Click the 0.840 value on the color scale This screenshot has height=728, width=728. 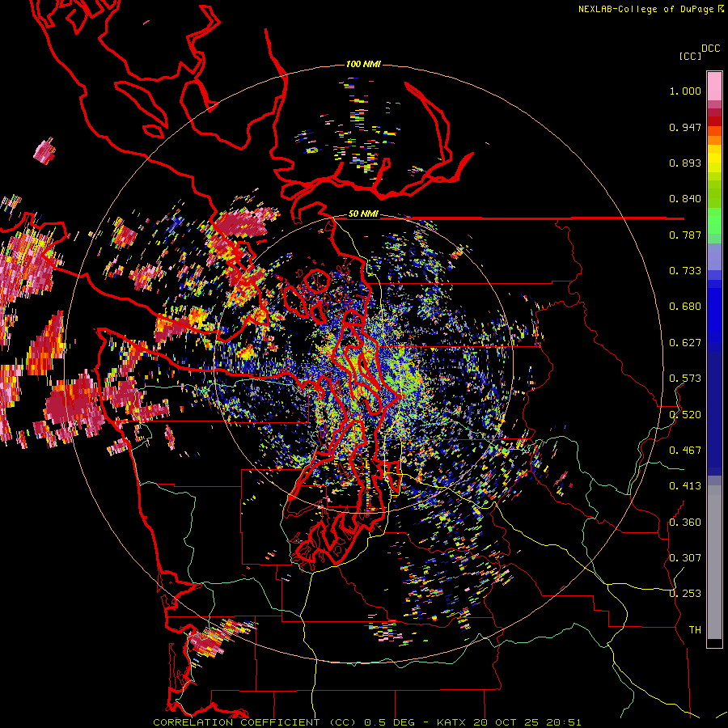pyautogui.click(x=685, y=199)
